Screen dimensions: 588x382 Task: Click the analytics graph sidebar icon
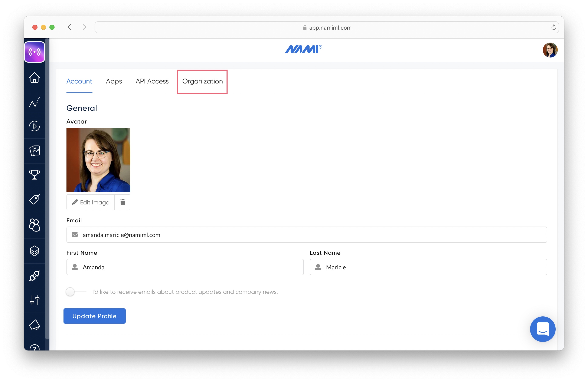(34, 102)
